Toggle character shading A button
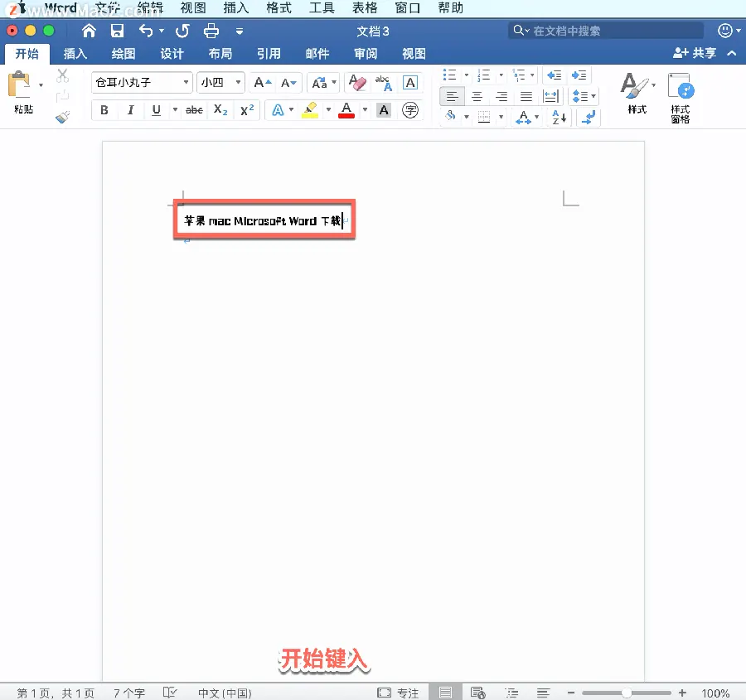 pyautogui.click(x=384, y=110)
